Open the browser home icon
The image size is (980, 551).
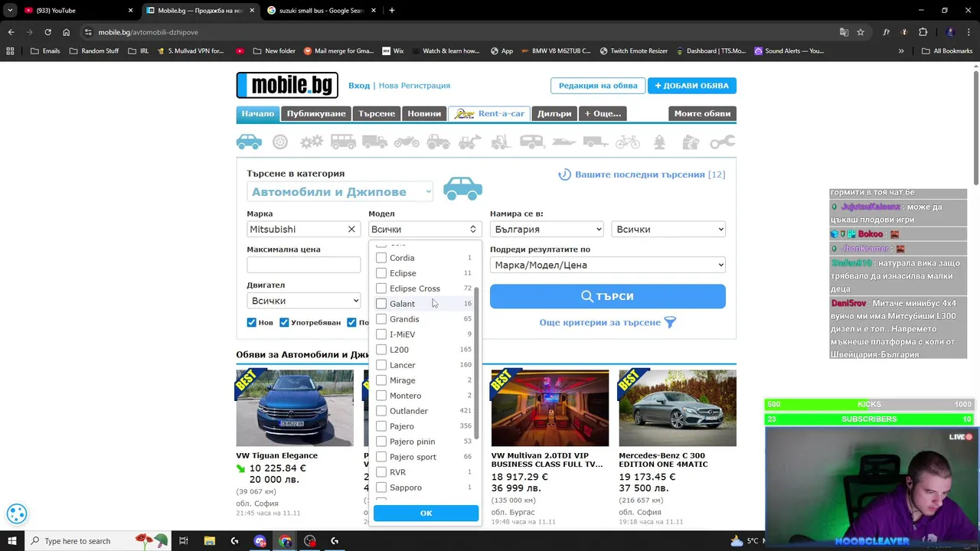coord(66,32)
